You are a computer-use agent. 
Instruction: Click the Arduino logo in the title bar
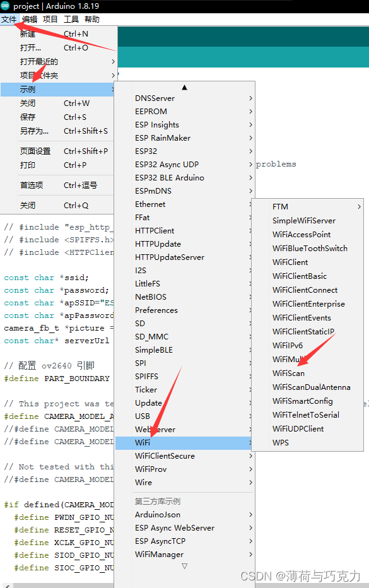pos(5,6)
